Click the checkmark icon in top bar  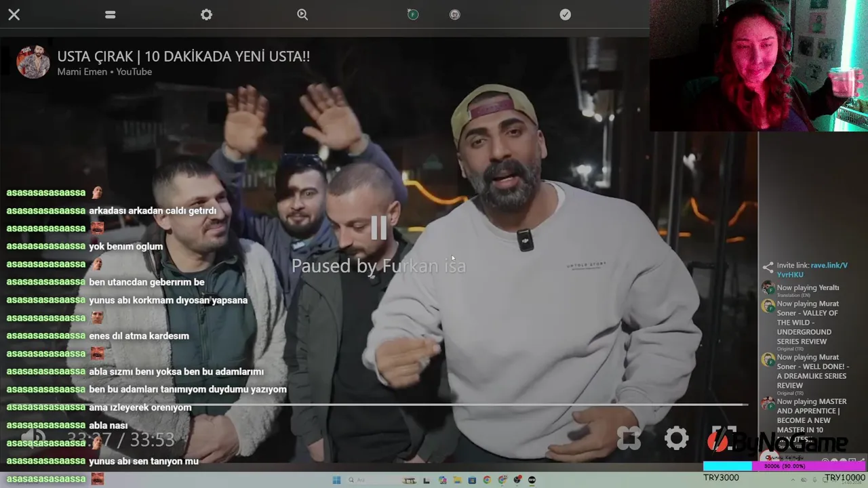(565, 14)
